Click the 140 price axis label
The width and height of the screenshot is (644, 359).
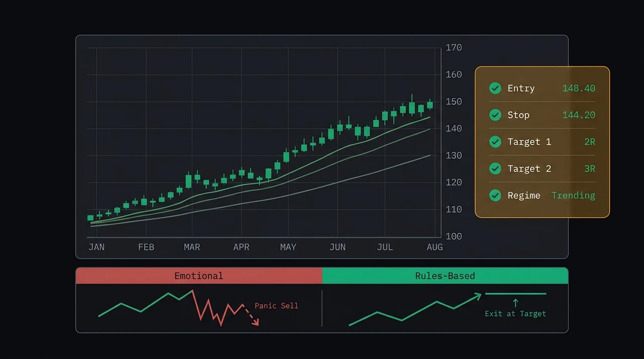tap(454, 129)
